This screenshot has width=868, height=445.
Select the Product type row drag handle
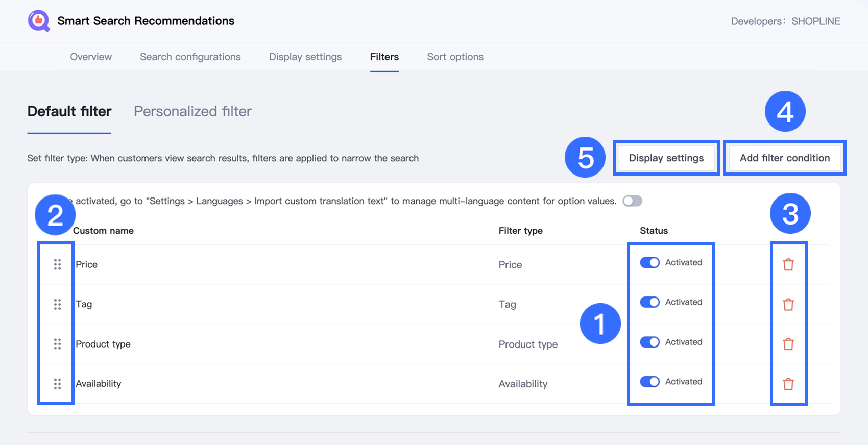(57, 344)
